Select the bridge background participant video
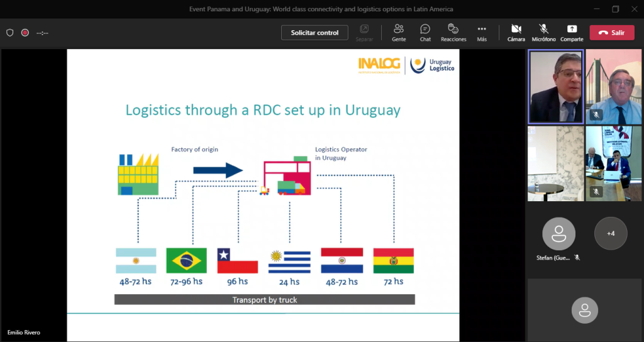The width and height of the screenshot is (644, 342). 614,86
